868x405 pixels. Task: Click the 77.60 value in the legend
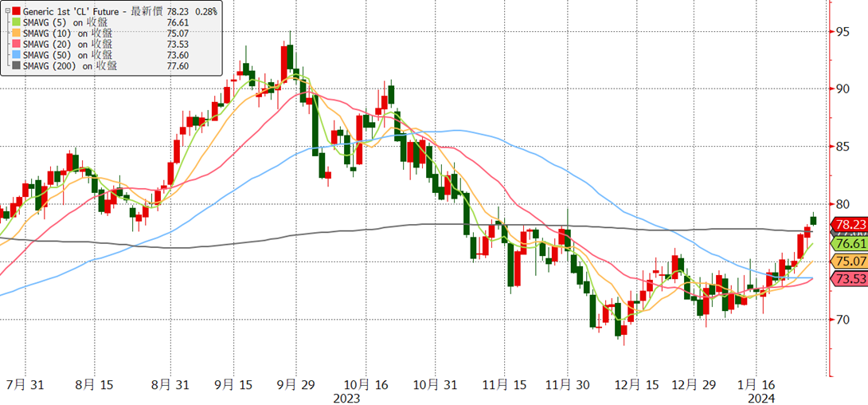(x=178, y=66)
